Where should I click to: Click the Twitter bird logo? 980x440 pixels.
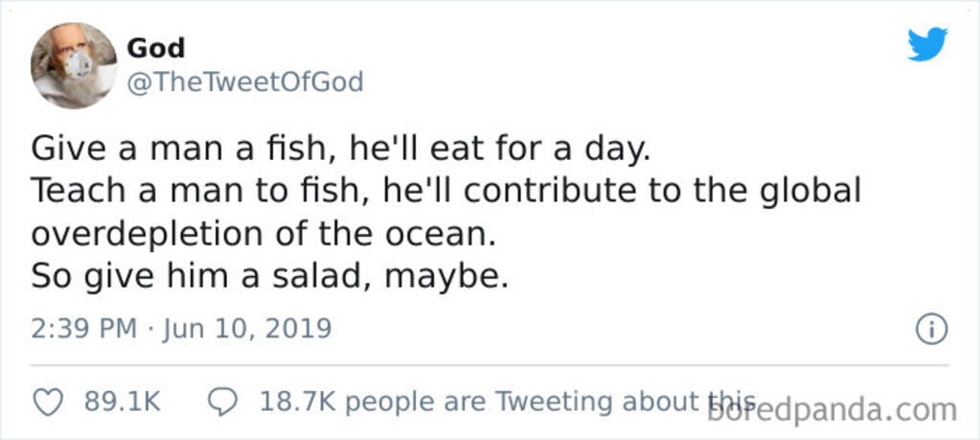926,44
